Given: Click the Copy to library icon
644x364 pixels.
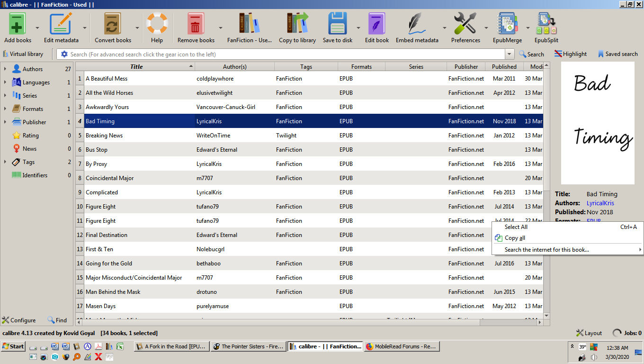Looking at the screenshot, I should pos(297,24).
